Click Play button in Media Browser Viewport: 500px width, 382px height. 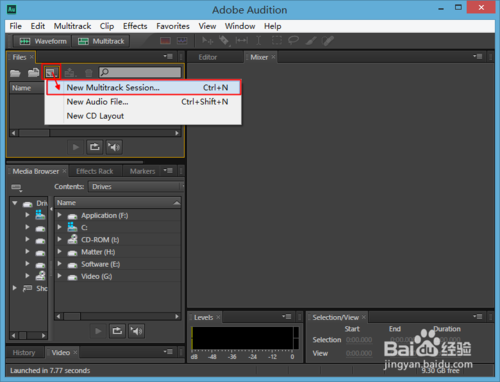98,331
